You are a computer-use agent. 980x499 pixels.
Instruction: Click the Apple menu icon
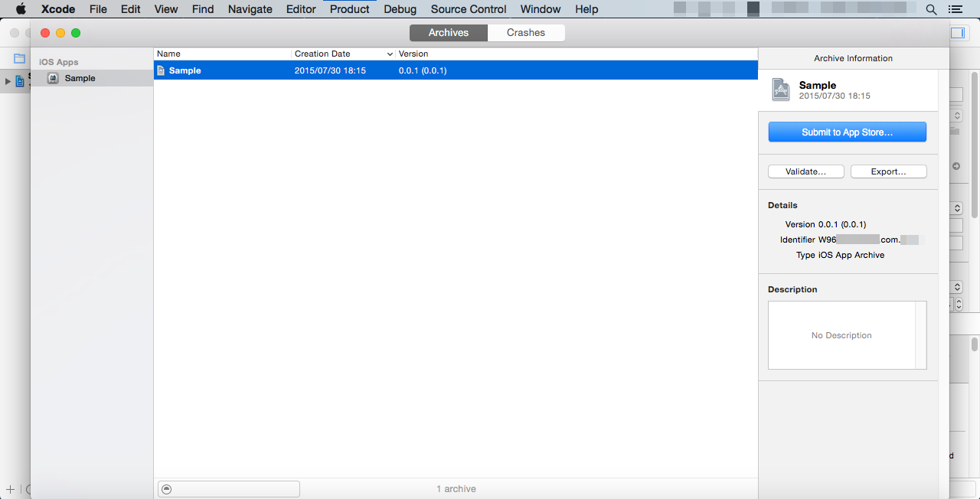[x=21, y=9]
